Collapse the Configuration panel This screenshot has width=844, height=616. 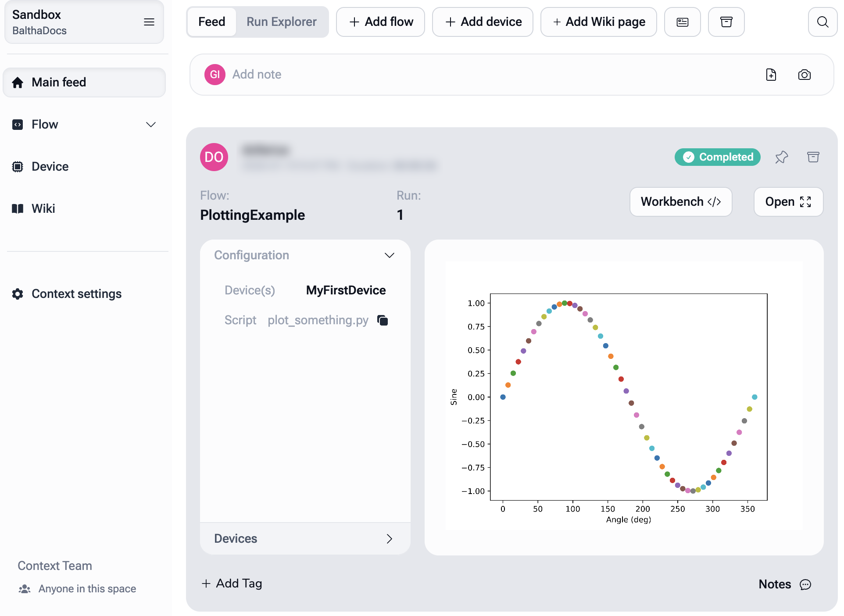[389, 255]
